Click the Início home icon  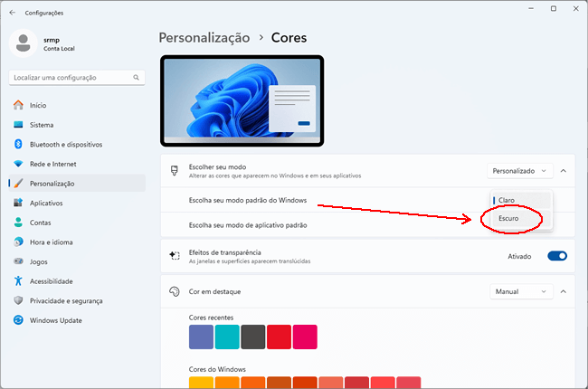coord(18,105)
